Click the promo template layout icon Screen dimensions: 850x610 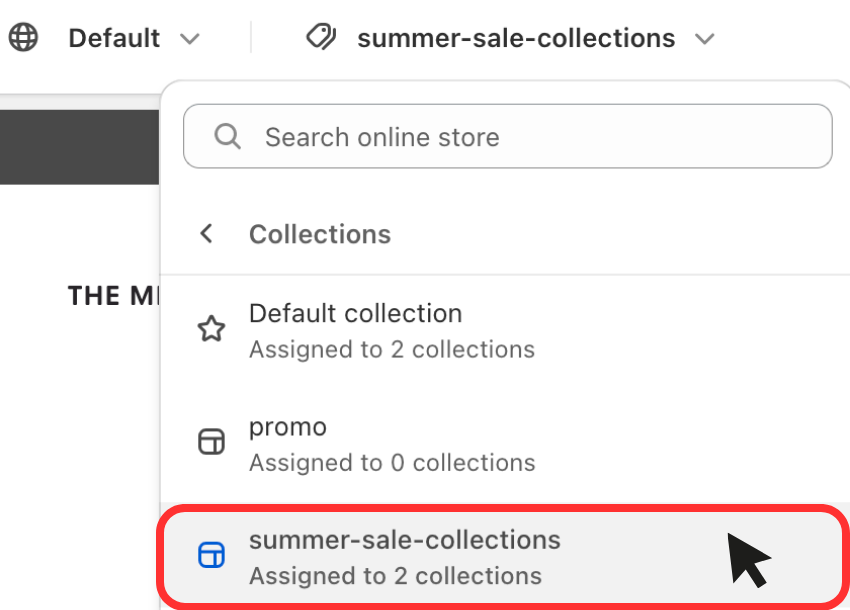tap(211, 442)
